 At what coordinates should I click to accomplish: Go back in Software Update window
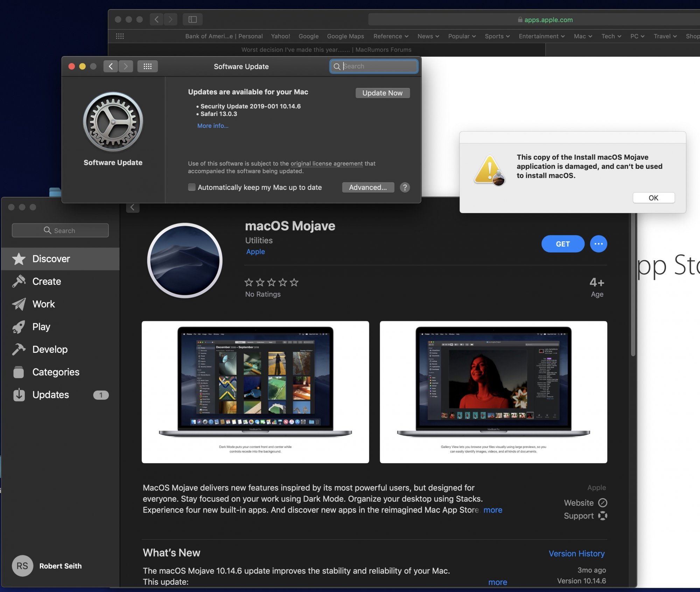point(111,66)
